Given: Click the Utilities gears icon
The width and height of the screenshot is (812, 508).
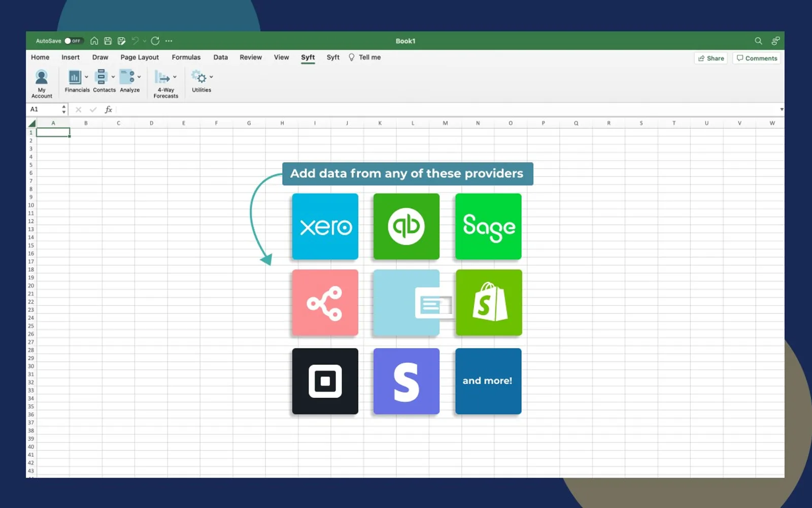Looking at the screenshot, I should (x=199, y=77).
